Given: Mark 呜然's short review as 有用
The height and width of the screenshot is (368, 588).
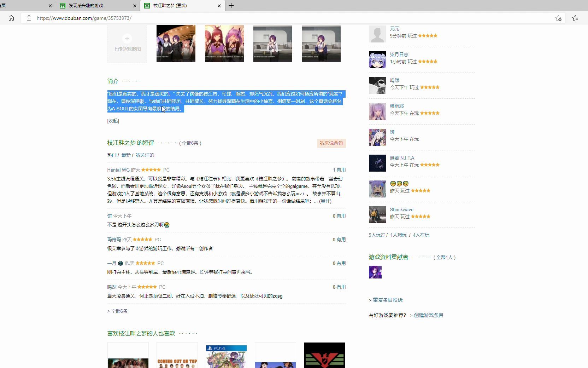Looking at the screenshot, I should pos(341,287).
